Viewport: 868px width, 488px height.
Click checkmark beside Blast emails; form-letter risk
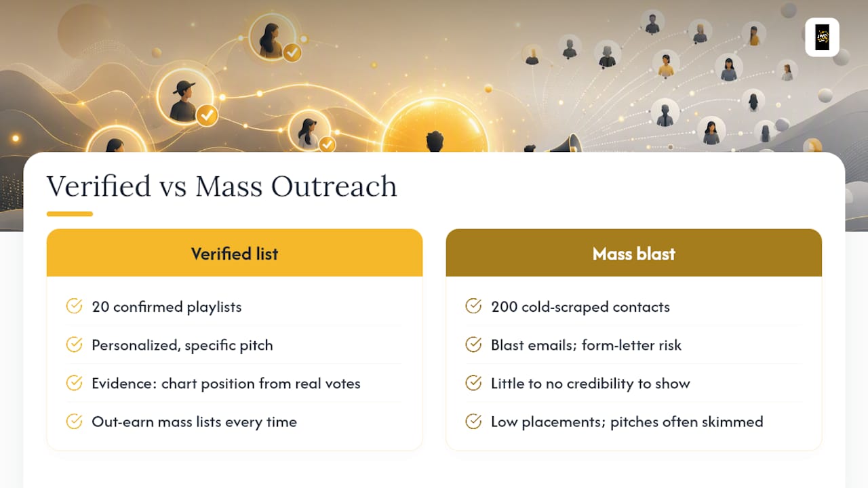(473, 345)
